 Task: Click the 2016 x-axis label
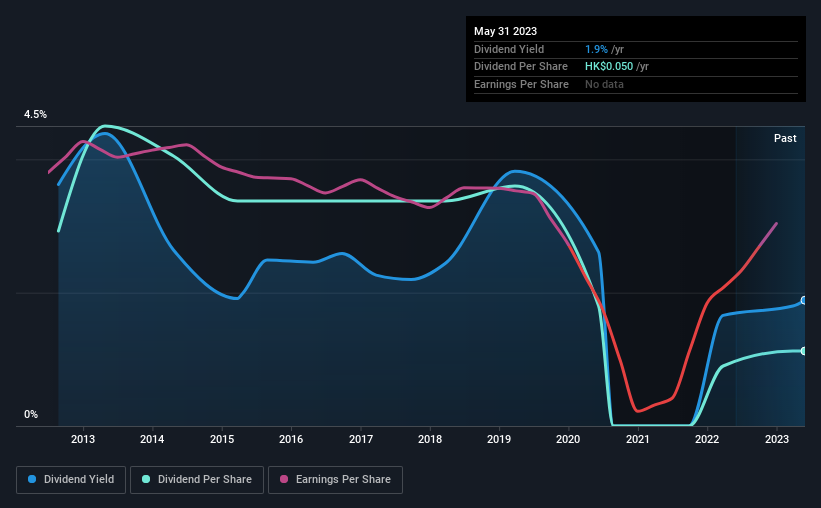tap(291, 439)
